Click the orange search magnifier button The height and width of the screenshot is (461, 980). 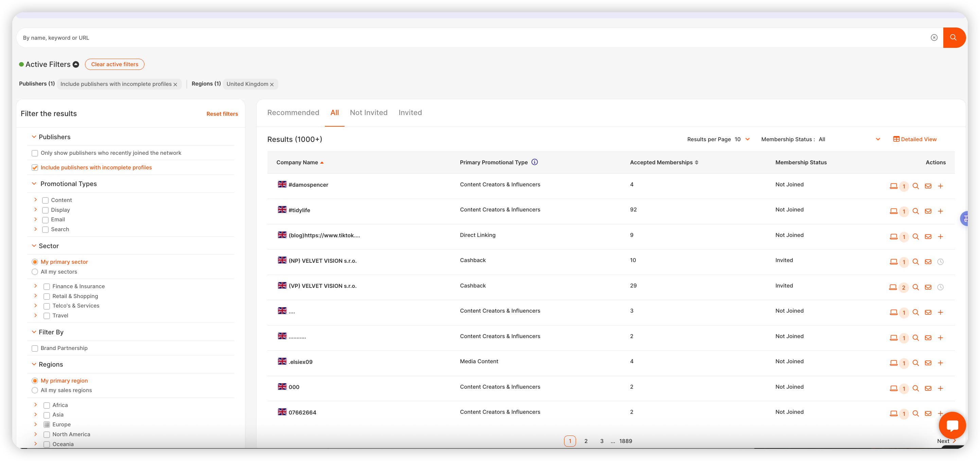(953, 37)
